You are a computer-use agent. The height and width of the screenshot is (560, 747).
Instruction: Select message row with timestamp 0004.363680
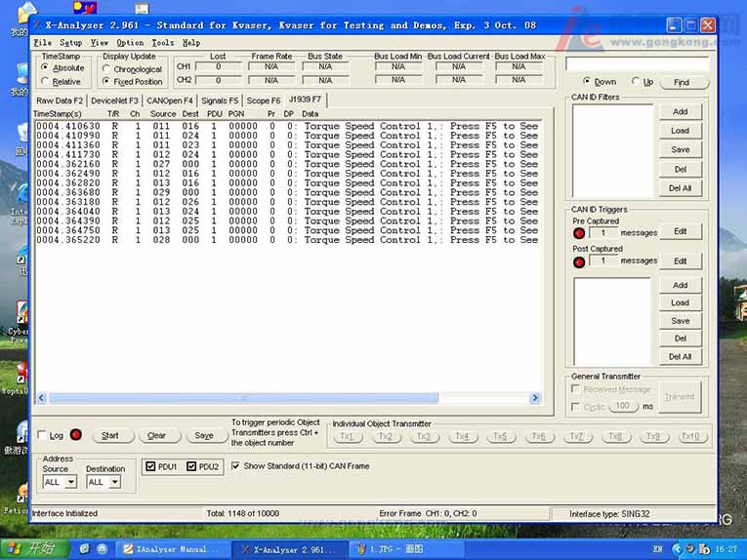click(x=287, y=192)
